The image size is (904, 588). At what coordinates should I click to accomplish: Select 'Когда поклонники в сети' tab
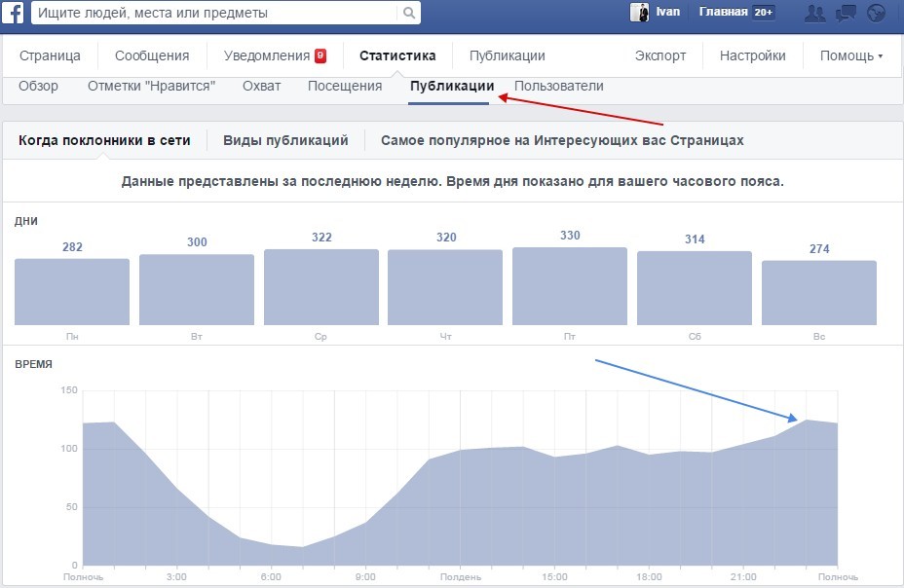coord(104,140)
